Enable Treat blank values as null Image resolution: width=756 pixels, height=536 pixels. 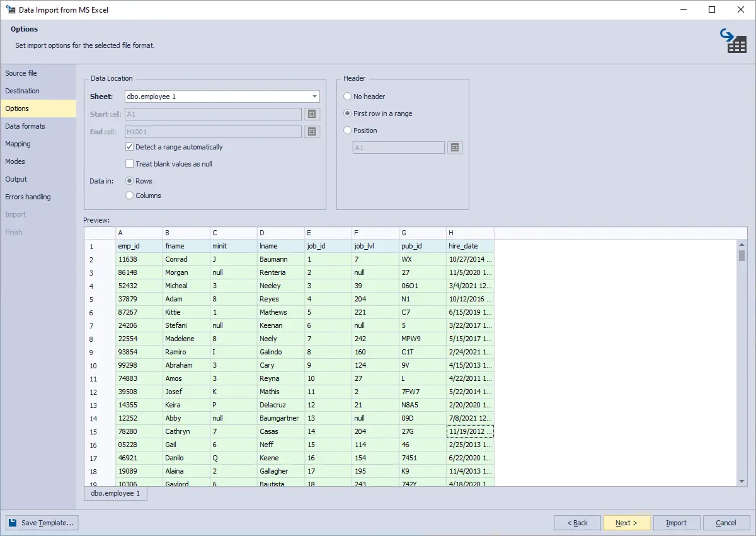pos(129,163)
